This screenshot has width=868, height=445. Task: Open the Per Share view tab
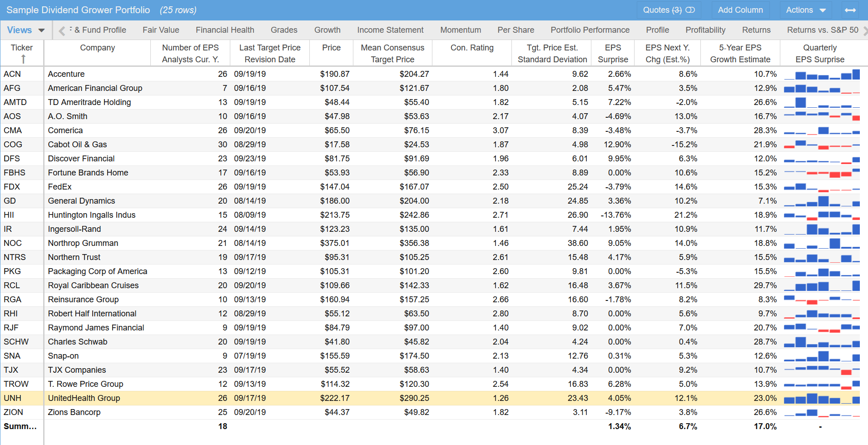click(516, 30)
